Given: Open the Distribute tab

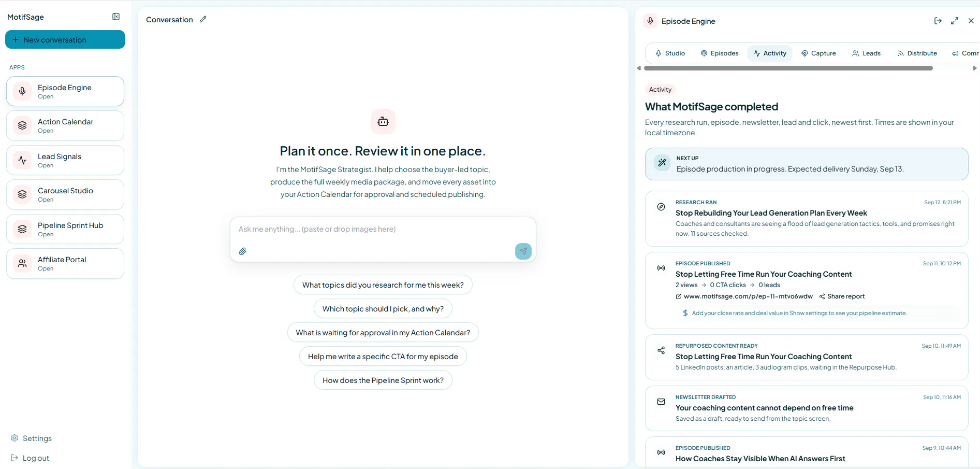Looking at the screenshot, I should (917, 53).
